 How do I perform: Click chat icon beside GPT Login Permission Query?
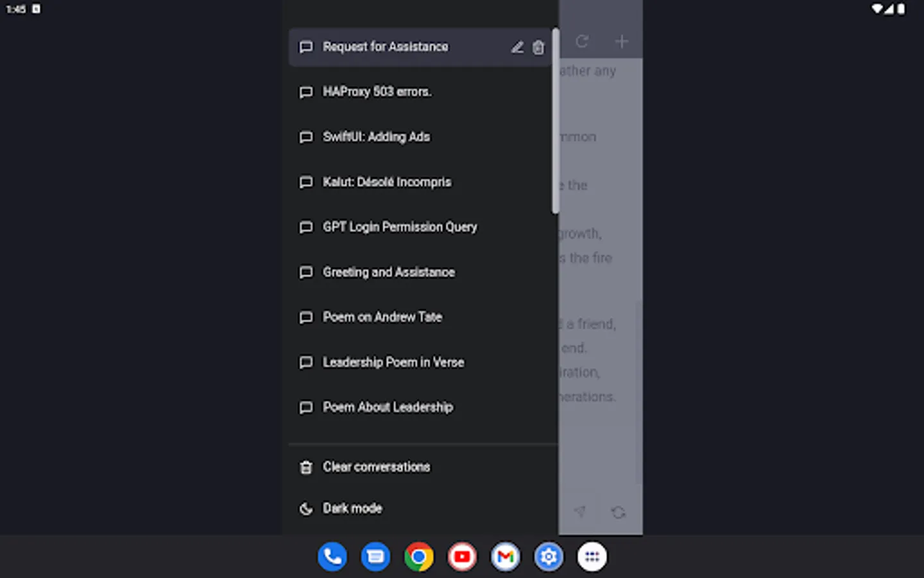306,227
